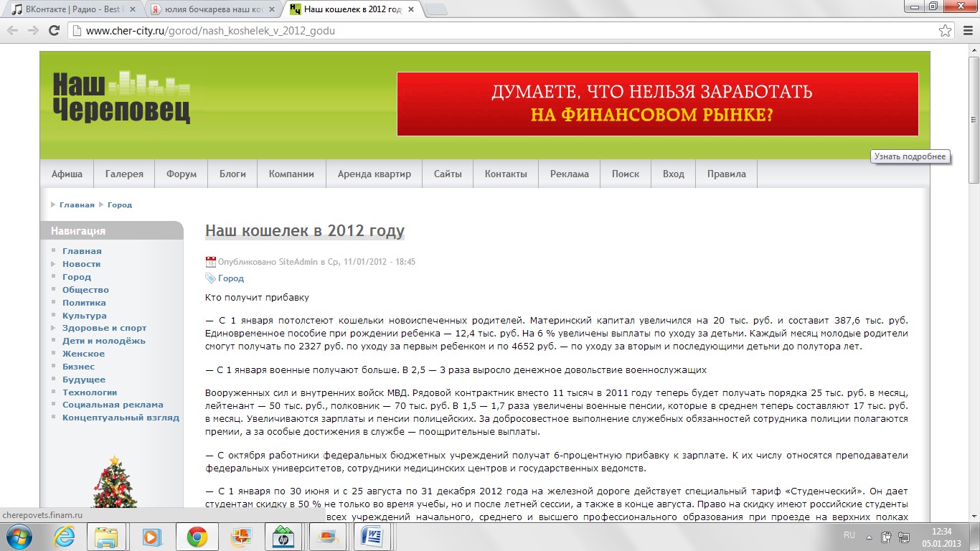Screen dimensions: 980x551
Task: Open the Windows Start button
Action: coord(18,537)
